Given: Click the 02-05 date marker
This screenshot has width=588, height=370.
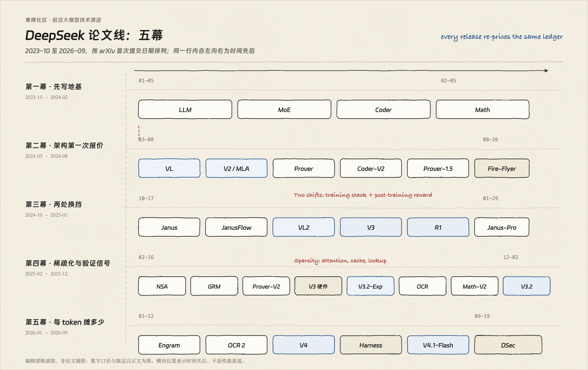Looking at the screenshot, I should 448,81.
